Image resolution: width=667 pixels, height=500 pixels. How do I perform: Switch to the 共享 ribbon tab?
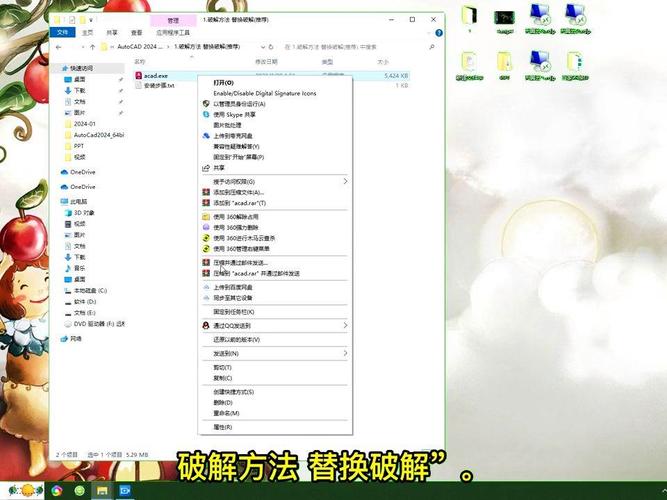(x=112, y=32)
